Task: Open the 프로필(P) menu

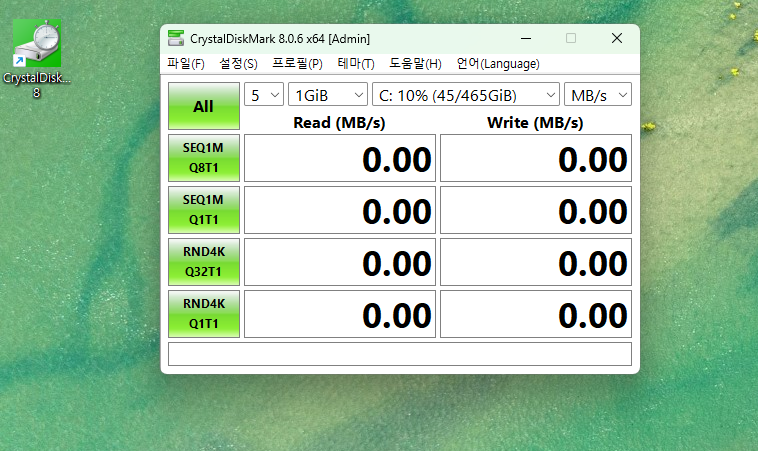Action: [297, 64]
